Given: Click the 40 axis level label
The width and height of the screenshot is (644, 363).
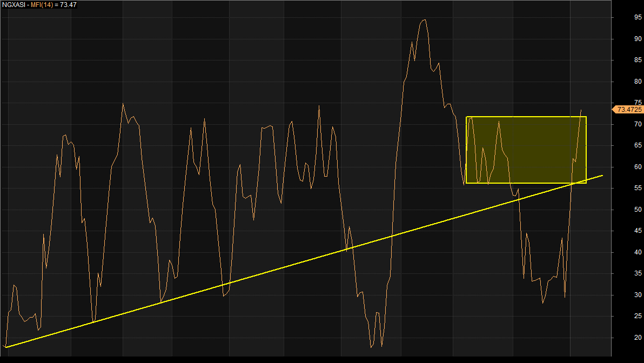Looking at the screenshot, I should pos(638,252).
